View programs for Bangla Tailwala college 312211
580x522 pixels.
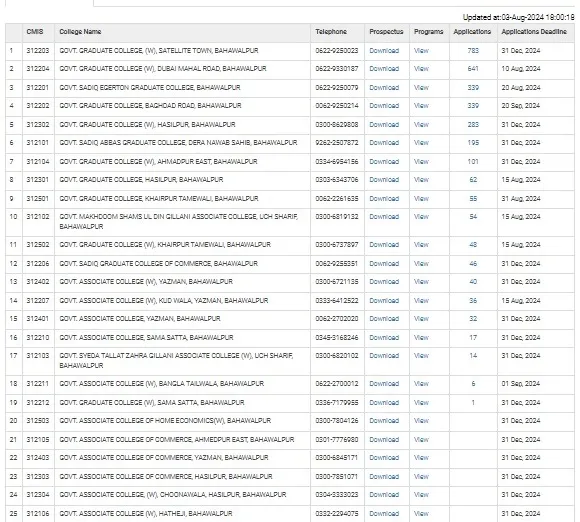(x=421, y=384)
